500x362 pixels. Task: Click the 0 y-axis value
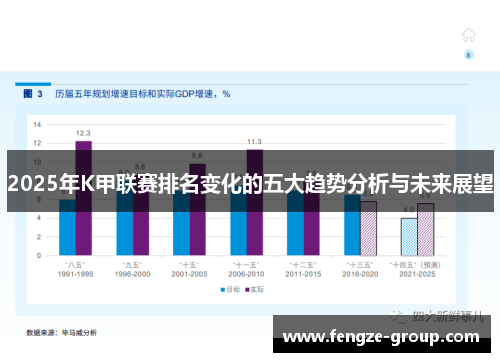click(x=39, y=256)
